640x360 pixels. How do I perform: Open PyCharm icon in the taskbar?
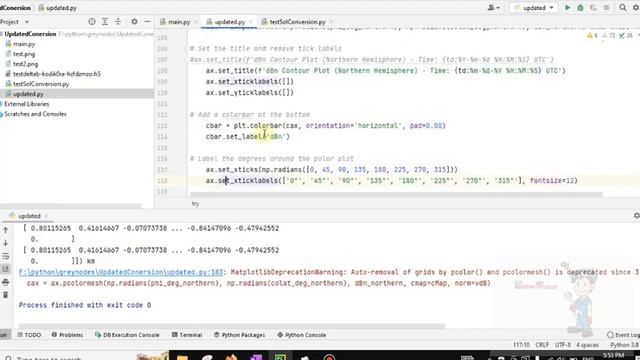coord(280,357)
